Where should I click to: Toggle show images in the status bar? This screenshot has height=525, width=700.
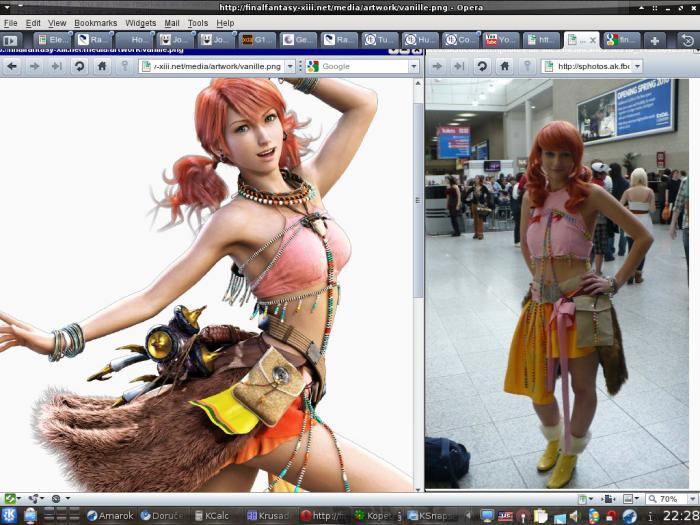(x=628, y=499)
